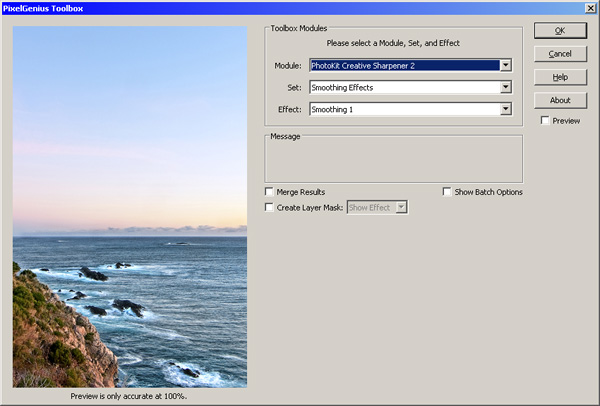
Task: Open Help for the toolbox
Action: (561, 77)
